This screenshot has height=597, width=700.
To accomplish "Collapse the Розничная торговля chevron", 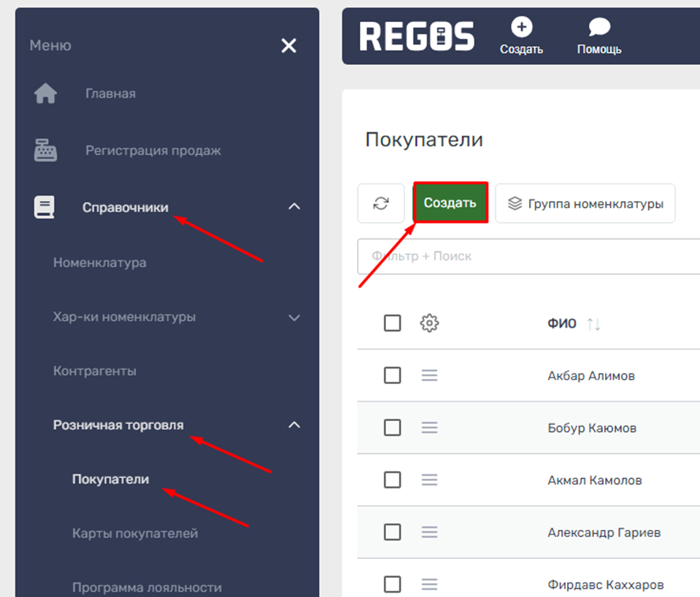I will point(294,425).
